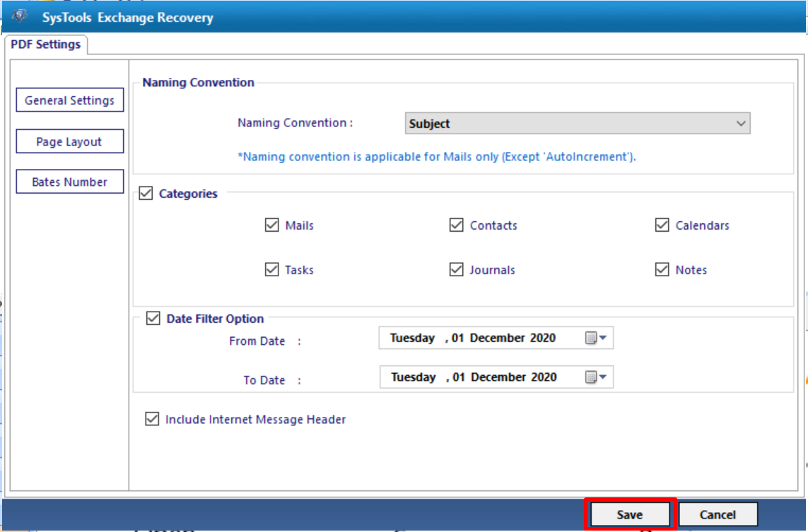Toggle the Contacts checkbox
Image resolution: width=808 pixels, height=532 pixels.
click(x=456, y=225)
